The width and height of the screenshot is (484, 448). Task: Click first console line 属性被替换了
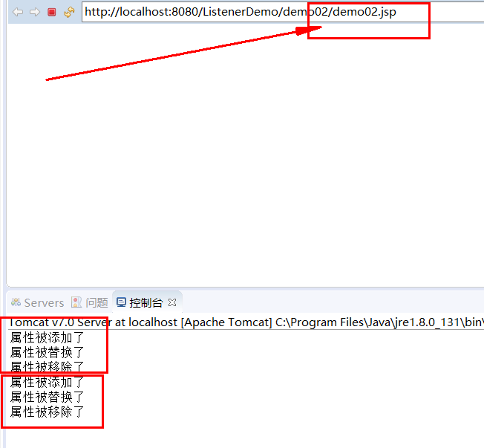pos(47,352)
